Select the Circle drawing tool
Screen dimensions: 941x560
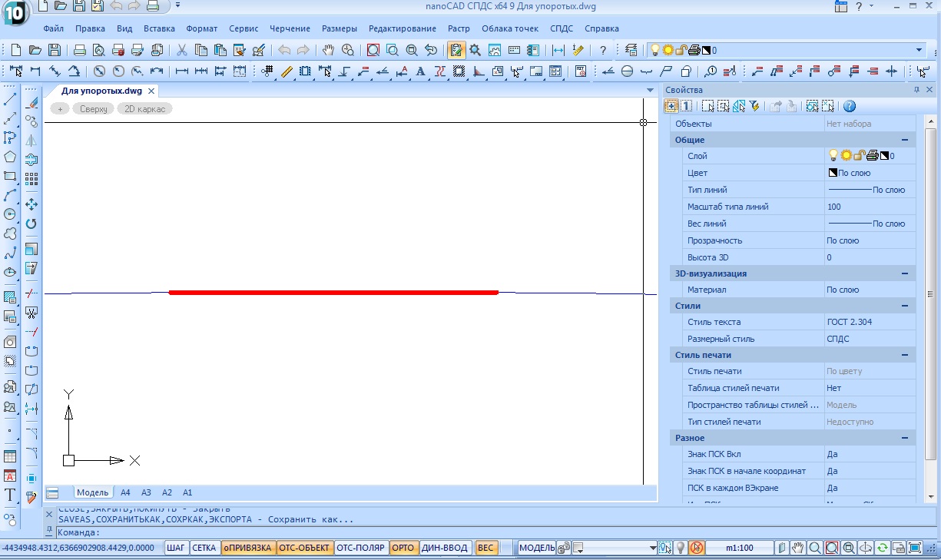(x=10, y=214)
